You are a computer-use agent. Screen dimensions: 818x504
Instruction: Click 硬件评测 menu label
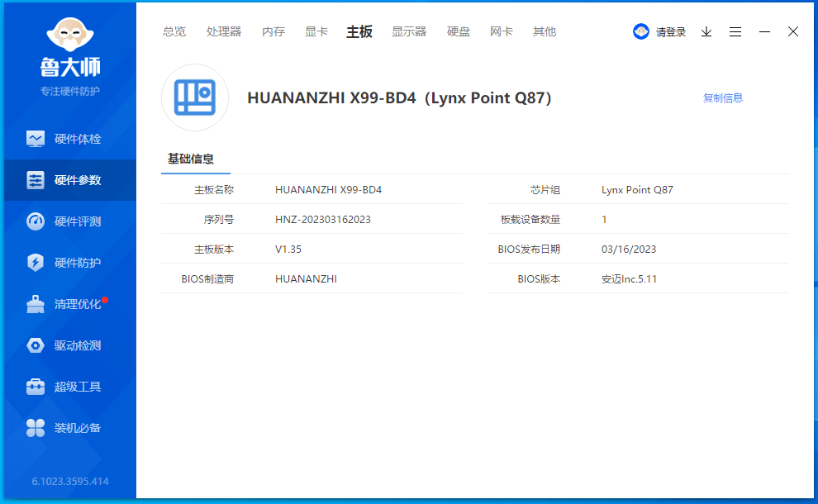pyautogui.click(x=78, y=221)
